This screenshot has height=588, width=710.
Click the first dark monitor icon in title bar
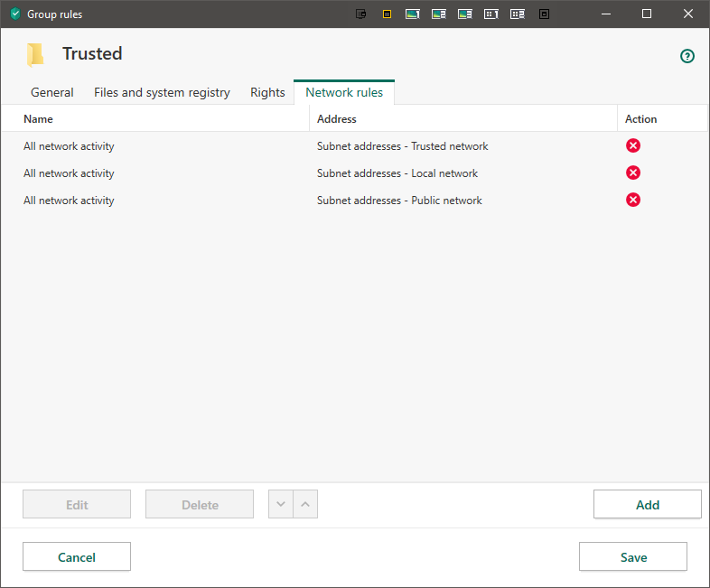coord(361,14)
